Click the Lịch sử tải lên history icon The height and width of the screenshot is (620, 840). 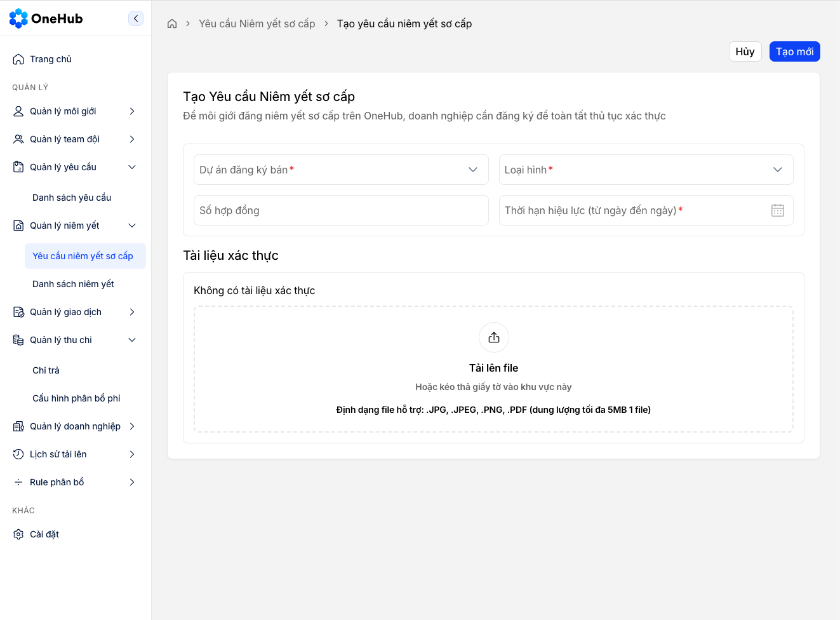[x=18, y=454]
